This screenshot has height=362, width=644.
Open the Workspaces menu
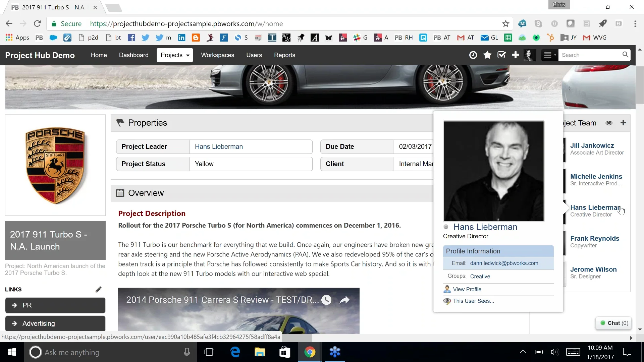(217, 55)
